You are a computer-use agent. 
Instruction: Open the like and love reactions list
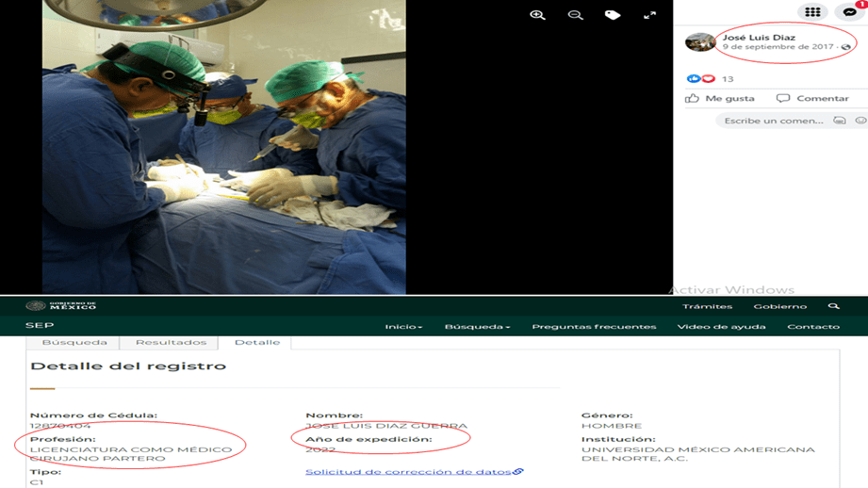pyautogui.click(x=701, y=79)
